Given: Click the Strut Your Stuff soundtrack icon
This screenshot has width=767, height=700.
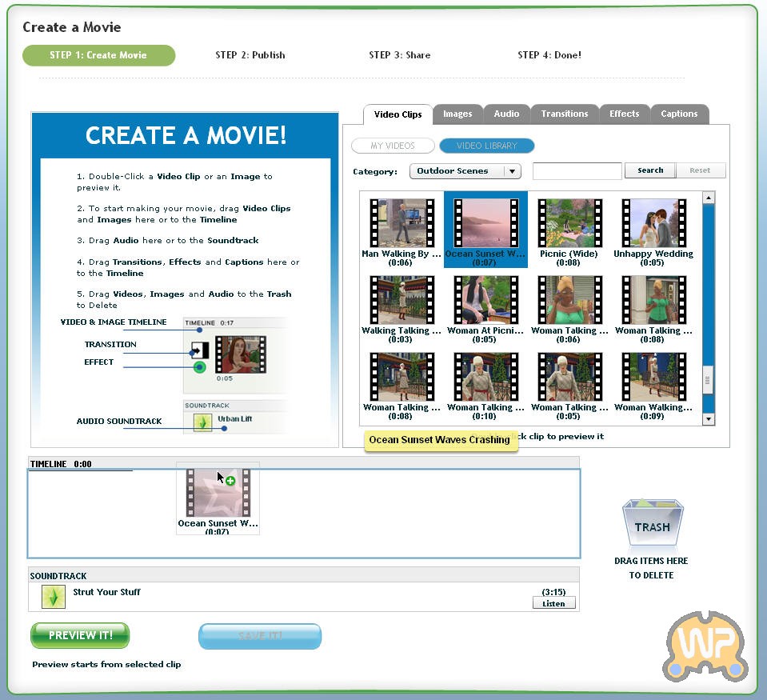Looking at the screenshot, I should click(53, 597).
